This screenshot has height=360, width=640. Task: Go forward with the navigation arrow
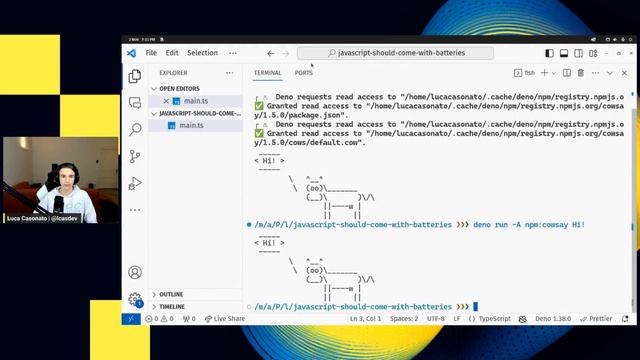(285, 53)
